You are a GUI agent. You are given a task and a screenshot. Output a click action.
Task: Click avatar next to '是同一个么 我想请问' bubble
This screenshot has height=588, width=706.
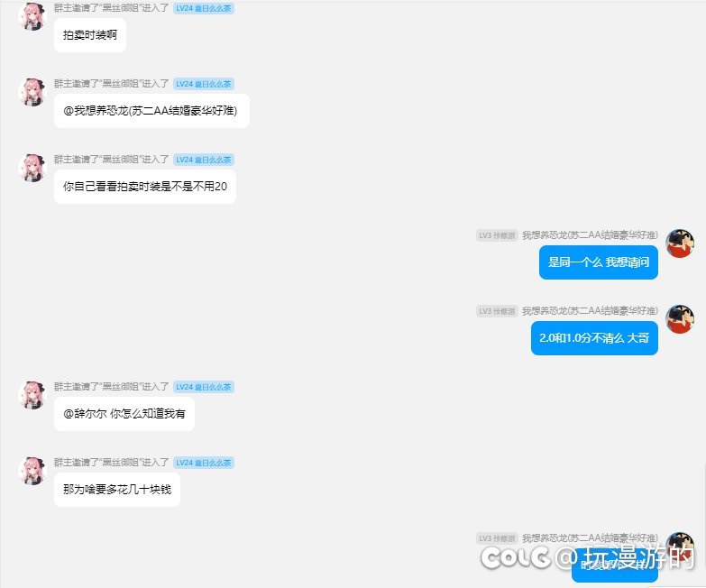[x=680, y=243]
